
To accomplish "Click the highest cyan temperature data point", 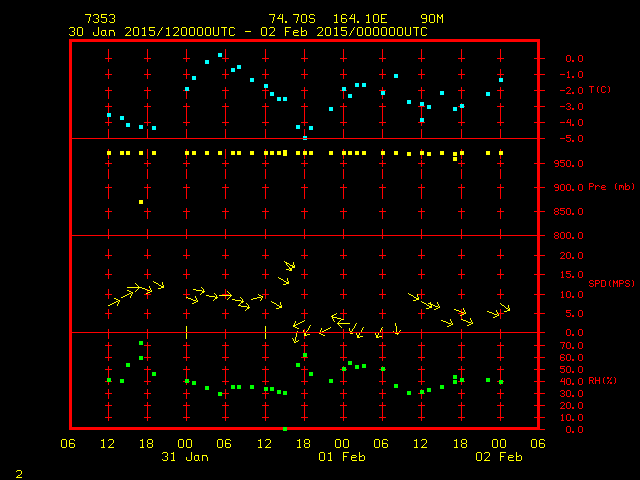I will coord(220,56).
